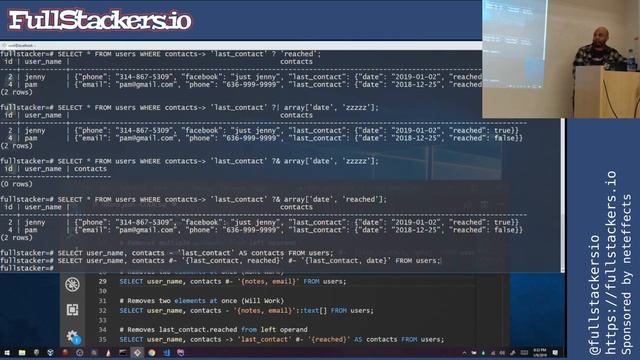
Task: Click the speaker webcam video thumbnail
Action: click(x=561, y=59)
